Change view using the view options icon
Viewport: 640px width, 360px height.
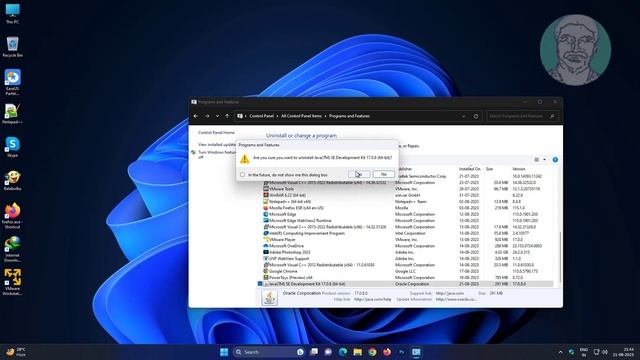537,160
